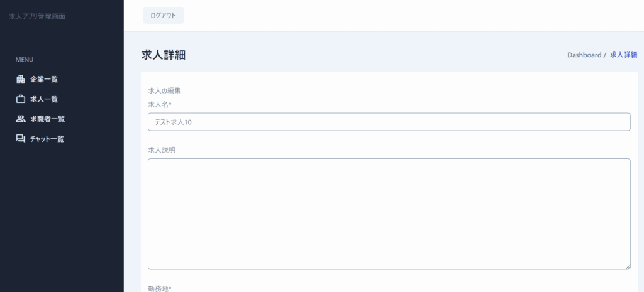Click the 求人詳細 breadcrumb link
The width and height of the screenshot is (644, 292).
pos(623,55)
